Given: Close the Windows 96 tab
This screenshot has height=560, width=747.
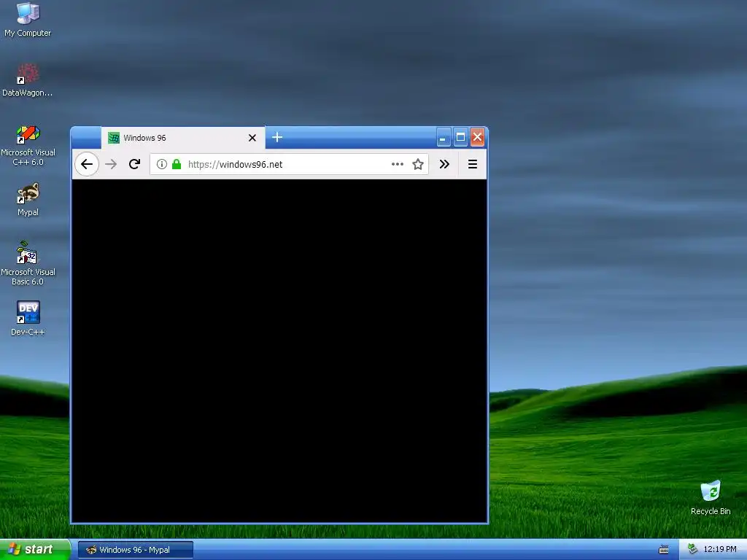Looking at the screenshot, I should click(x=252, y=138).
